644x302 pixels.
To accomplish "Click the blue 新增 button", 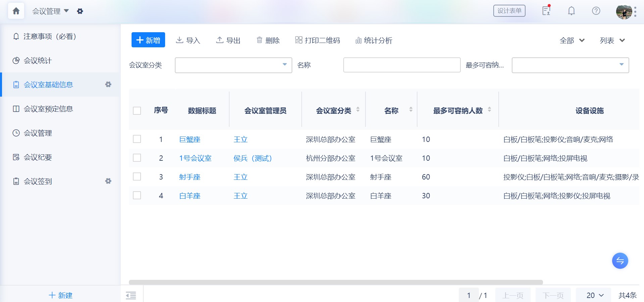I will (148, 40).
